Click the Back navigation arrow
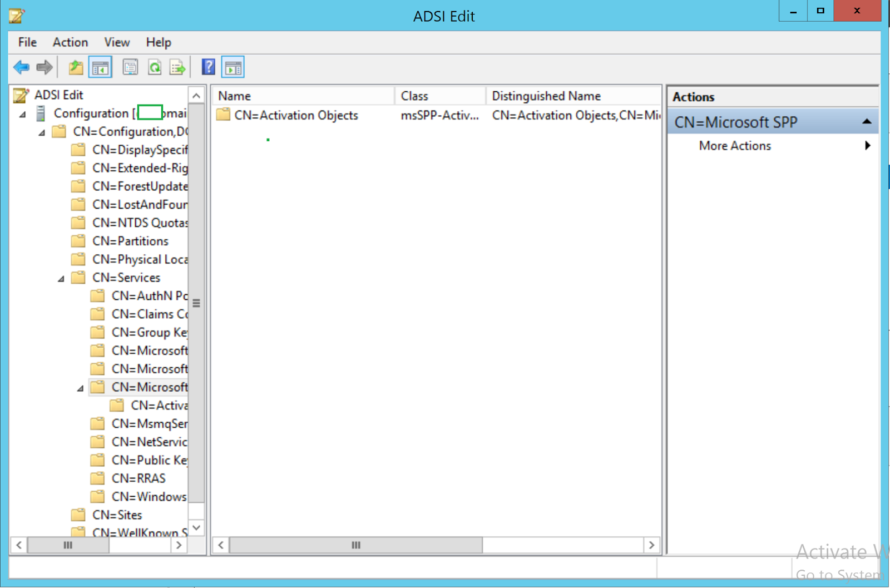 pos(22,67)
